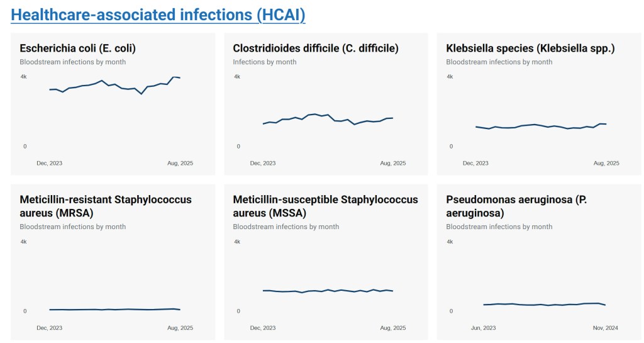Click the Jun, 2023 label on the Pseudomonas chart
This screenshot has width=644, height=343.
coord(483,328)
